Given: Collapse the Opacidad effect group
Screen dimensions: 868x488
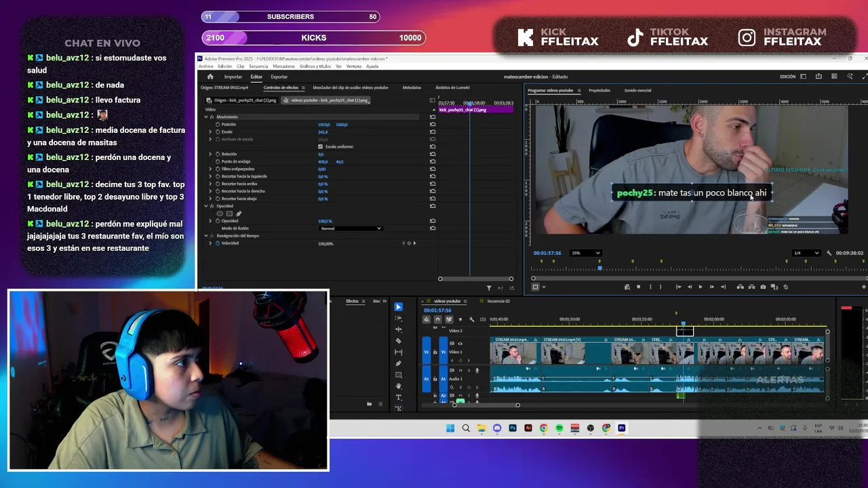Looking at the screenshot, I should tap(206, 206).
